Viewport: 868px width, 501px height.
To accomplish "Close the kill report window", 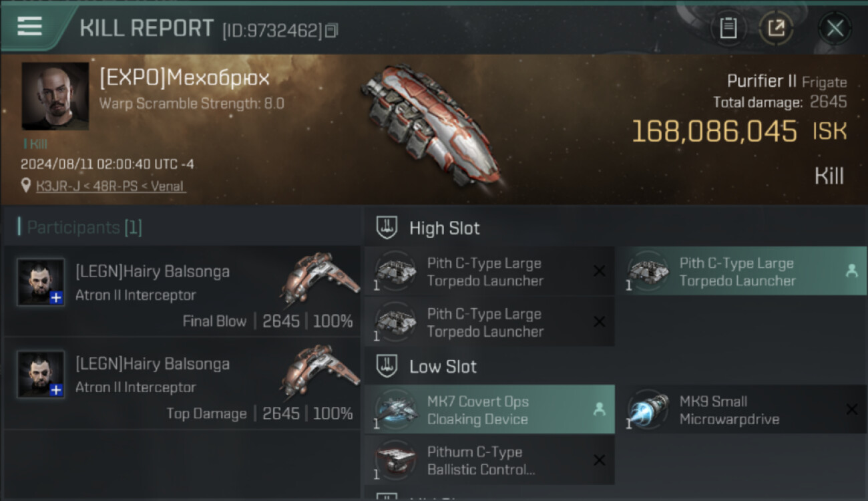I will point(835,28).
